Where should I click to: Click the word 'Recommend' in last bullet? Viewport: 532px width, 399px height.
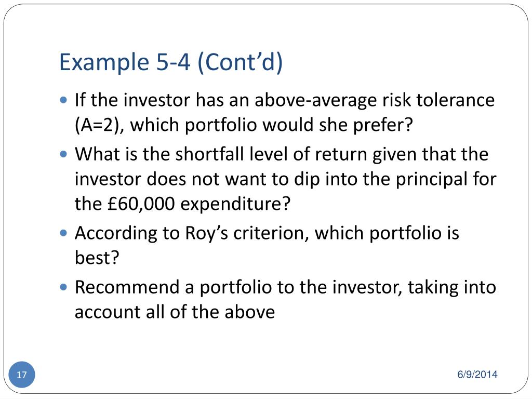point(127,287)
